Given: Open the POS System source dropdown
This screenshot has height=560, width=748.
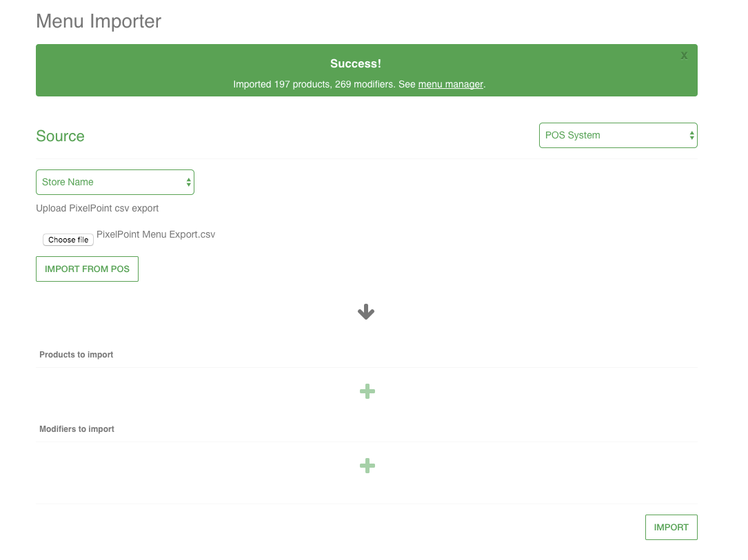Looking at the screenshot, I should 617,136.
